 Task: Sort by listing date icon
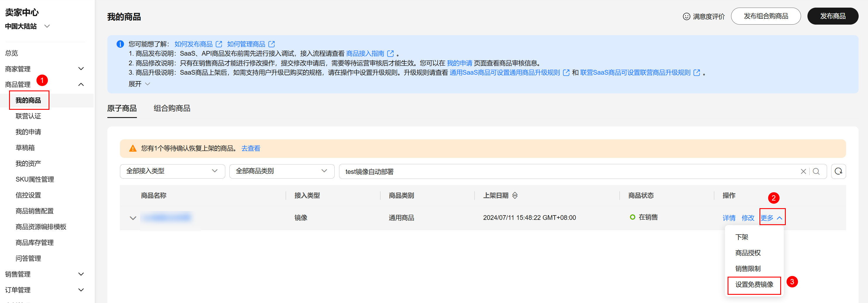515,196
